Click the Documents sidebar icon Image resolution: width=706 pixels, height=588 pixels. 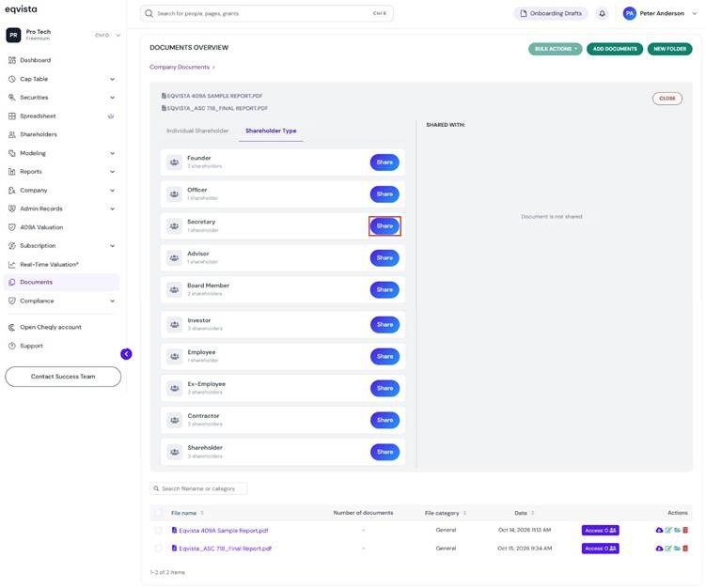click(12, 282)
